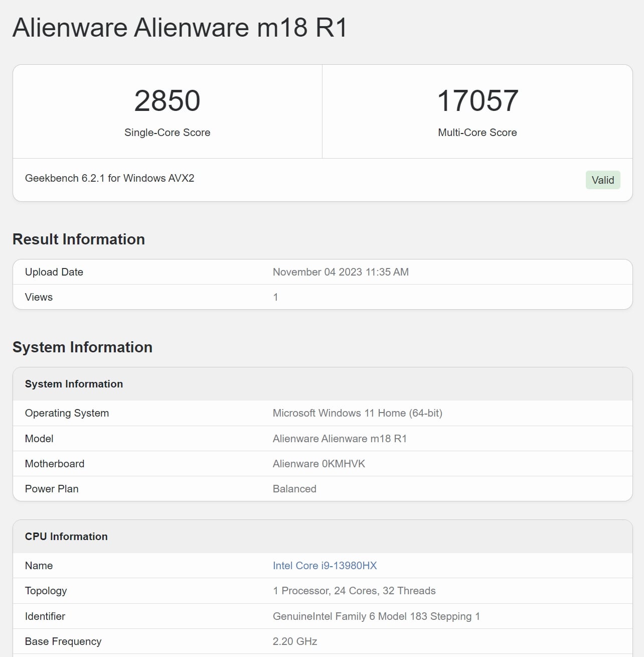Click the Upload Date label

[54, 272]
